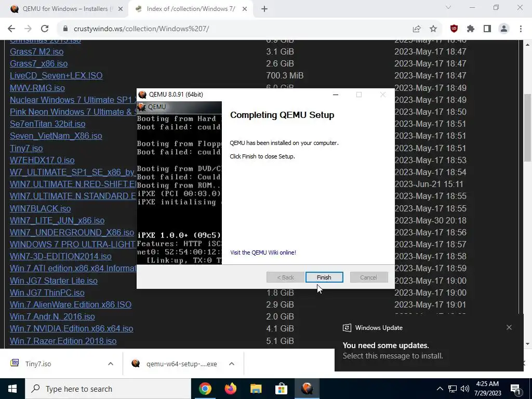Open the MWV-RMG.iso link
This screenshot has height=399, width=532.
coord(37,88)
